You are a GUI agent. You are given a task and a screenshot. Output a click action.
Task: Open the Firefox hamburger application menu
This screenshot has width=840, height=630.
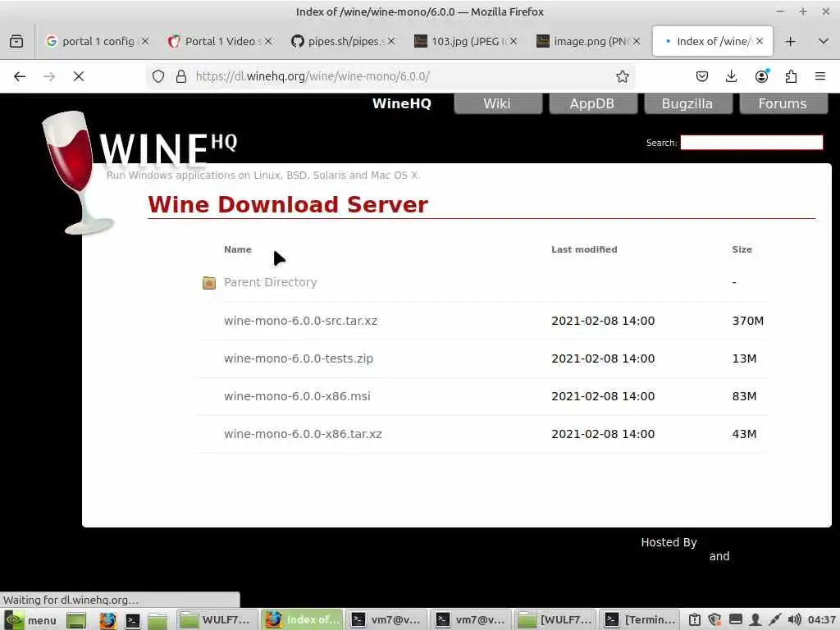coord(820,76)
